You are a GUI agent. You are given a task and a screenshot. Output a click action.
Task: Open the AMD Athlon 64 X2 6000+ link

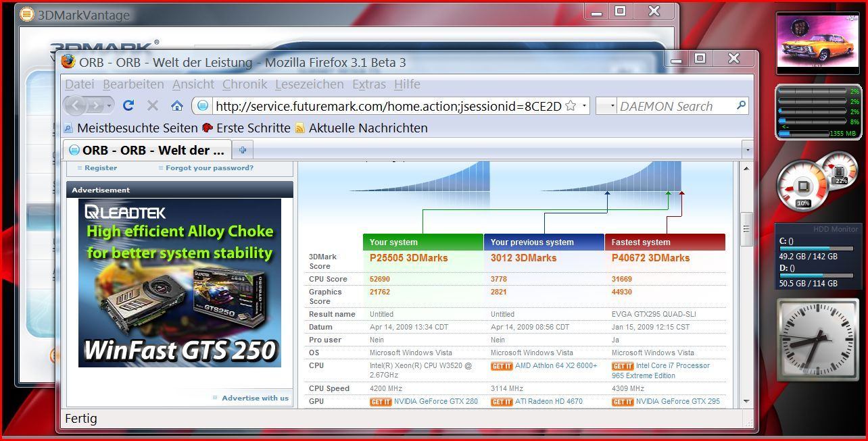pyautogui.click(x=556, y=365)
